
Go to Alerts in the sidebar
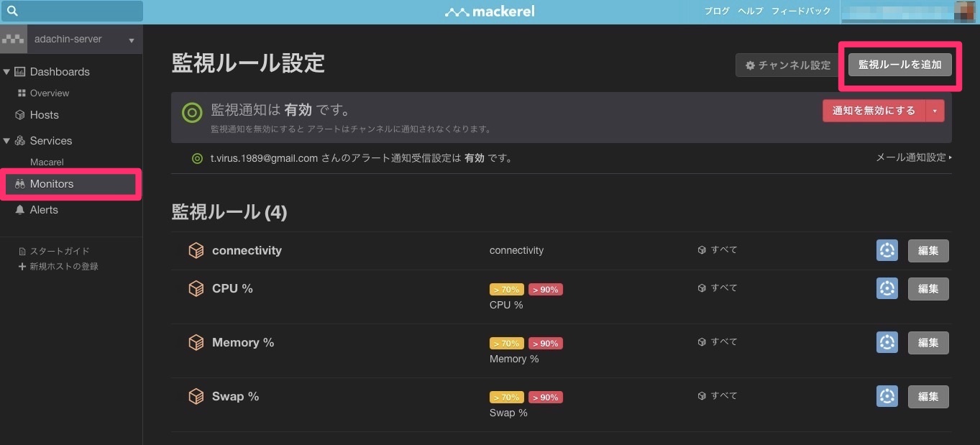coord(44,210)
